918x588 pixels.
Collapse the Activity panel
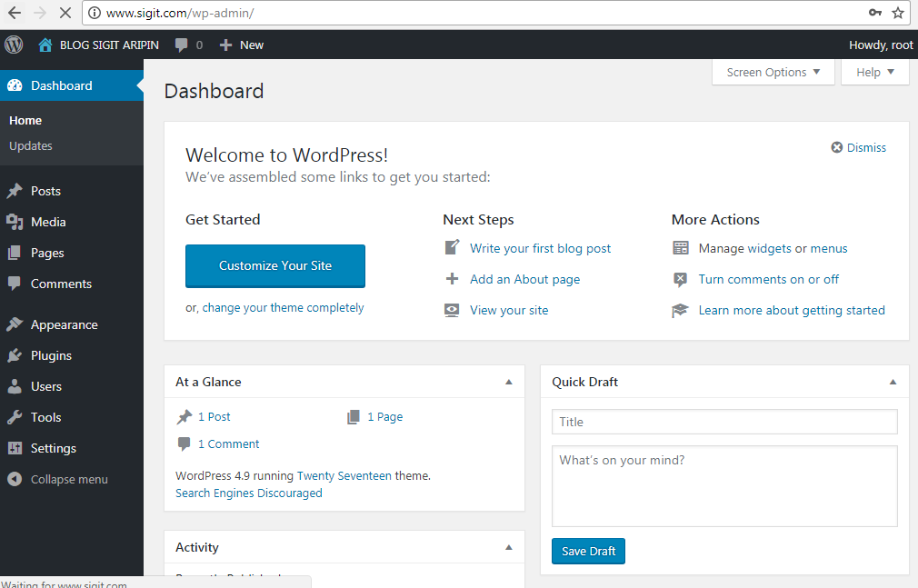(x=509, y=547)
